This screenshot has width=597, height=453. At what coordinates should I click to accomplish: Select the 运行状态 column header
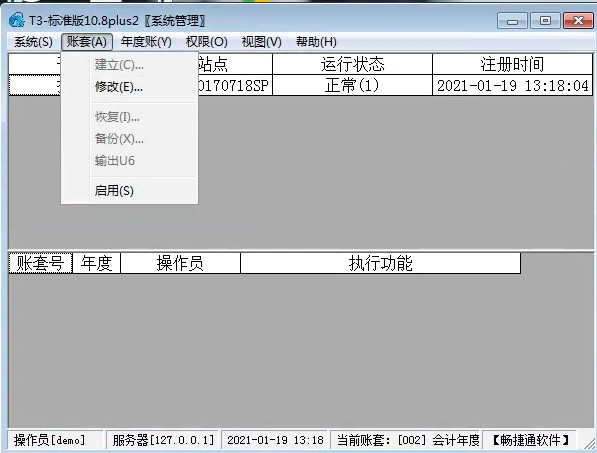coord(353,64)
